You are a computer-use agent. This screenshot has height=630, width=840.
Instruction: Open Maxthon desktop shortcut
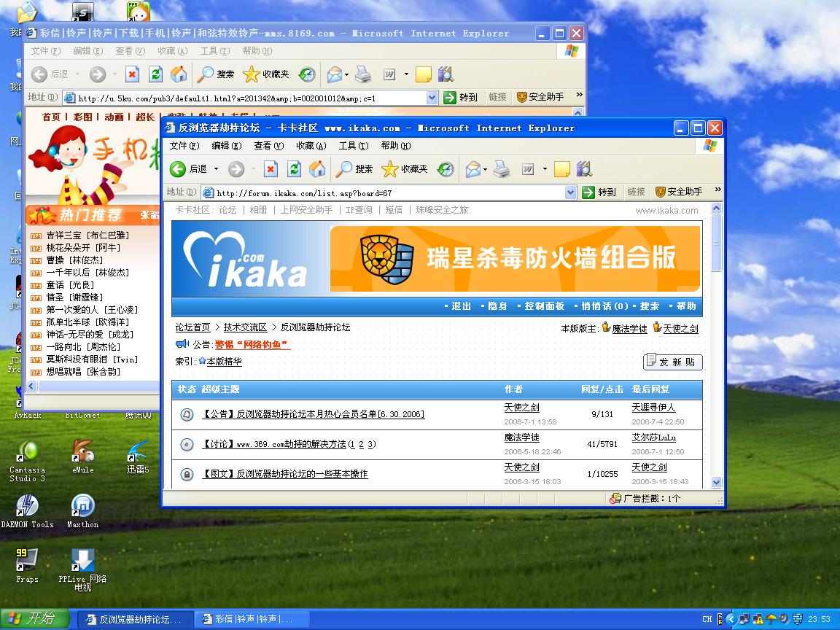[83, 511]
